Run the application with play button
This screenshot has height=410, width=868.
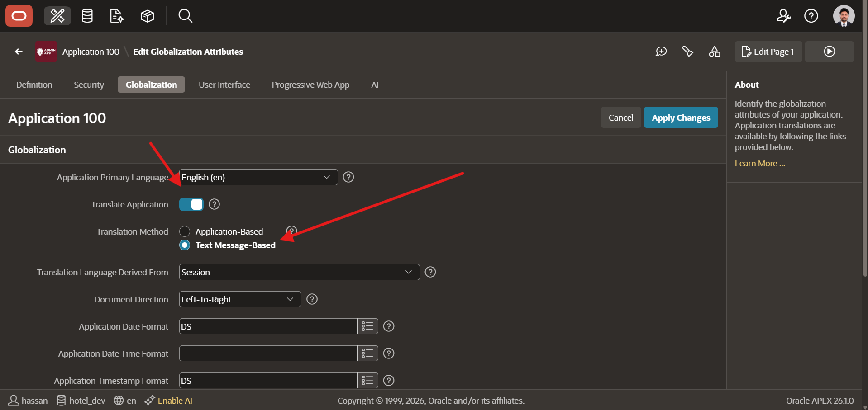click(830, 52)
